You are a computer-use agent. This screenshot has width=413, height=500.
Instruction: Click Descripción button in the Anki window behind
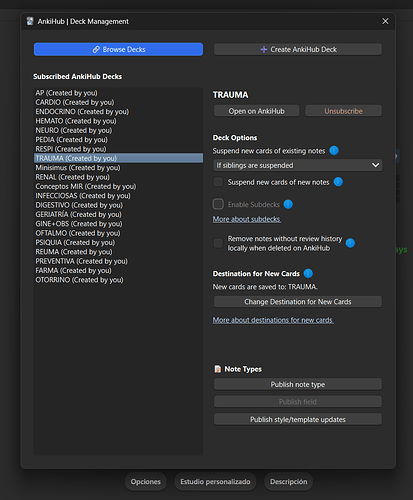(x=289, y=482)
